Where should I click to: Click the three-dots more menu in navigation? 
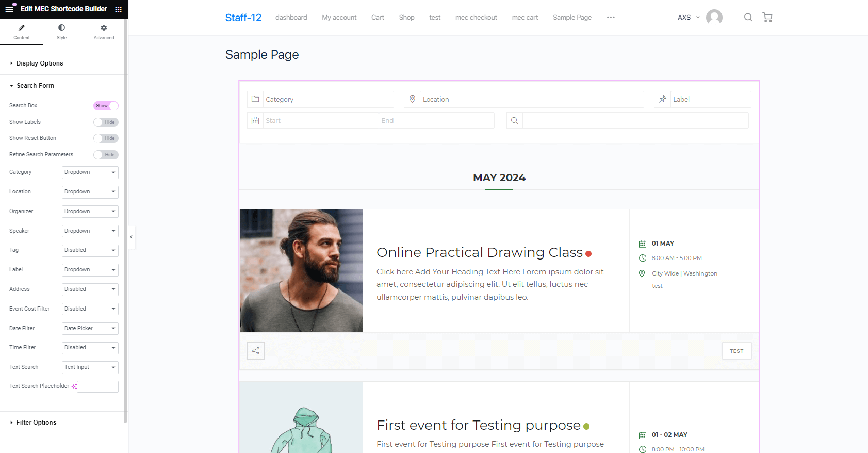click(x=611, y=18)
